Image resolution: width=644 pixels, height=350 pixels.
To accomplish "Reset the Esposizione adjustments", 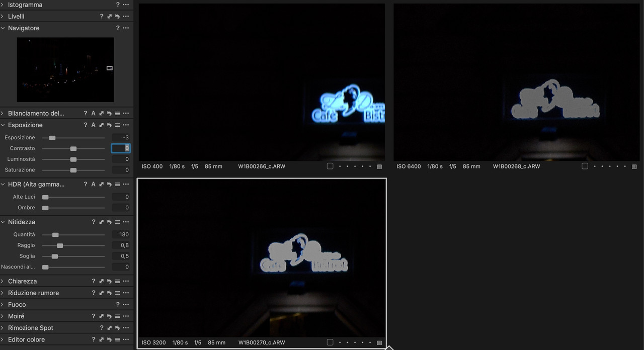I will [109, 125].
